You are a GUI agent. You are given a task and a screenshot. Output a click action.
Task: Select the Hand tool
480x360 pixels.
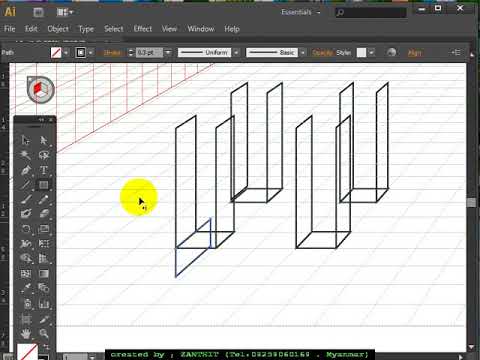pos(26,333)
